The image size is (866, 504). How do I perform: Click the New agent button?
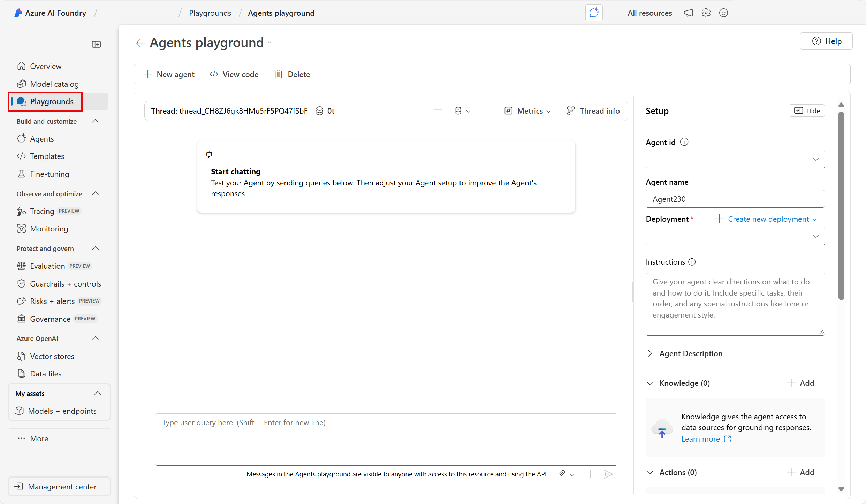169,74
